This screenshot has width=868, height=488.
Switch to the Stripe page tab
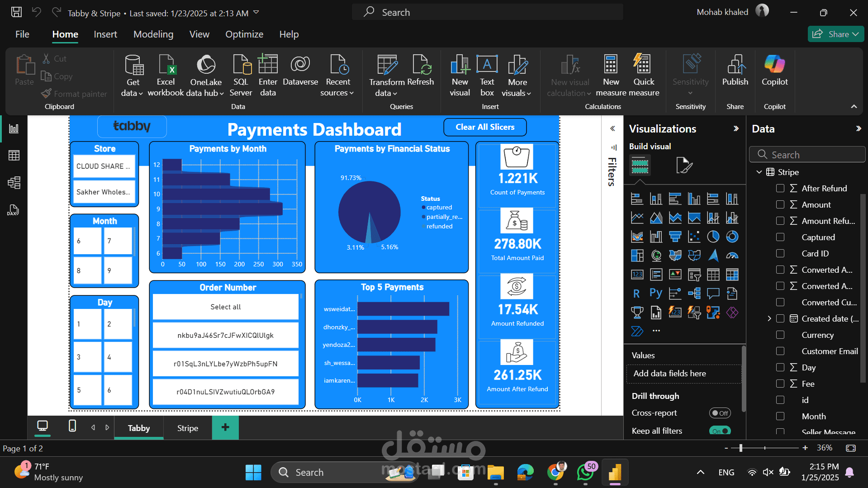188,428
